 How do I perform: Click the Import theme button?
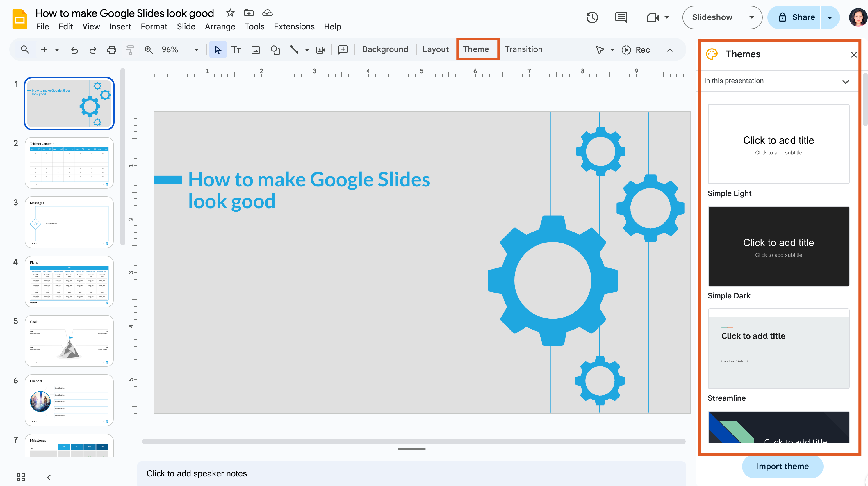coord(783,466)
